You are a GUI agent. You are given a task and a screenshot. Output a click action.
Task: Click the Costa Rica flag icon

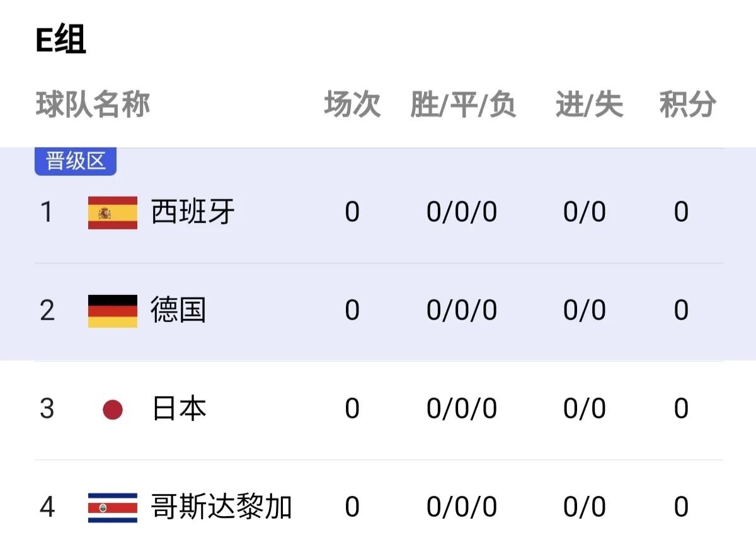point(112,506)
